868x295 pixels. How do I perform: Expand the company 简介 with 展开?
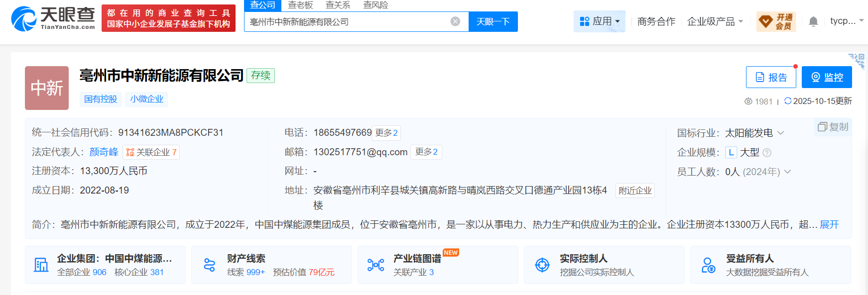(x=829, y=225)
